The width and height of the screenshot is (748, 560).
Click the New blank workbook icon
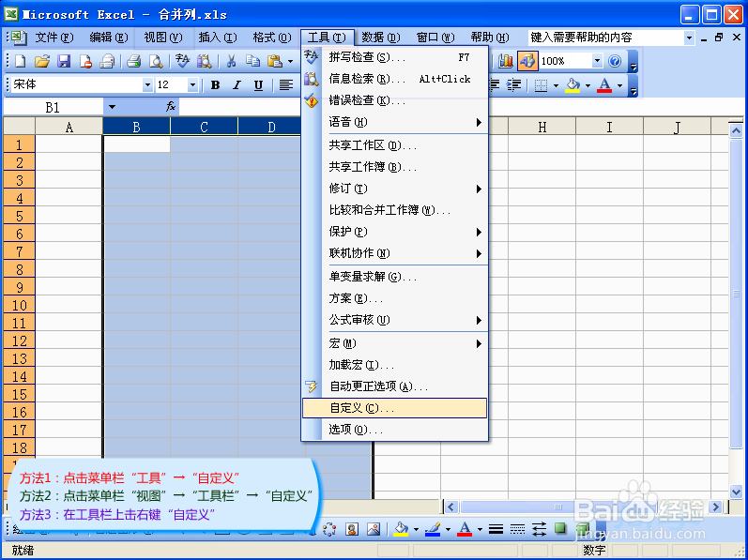(21, 61)
